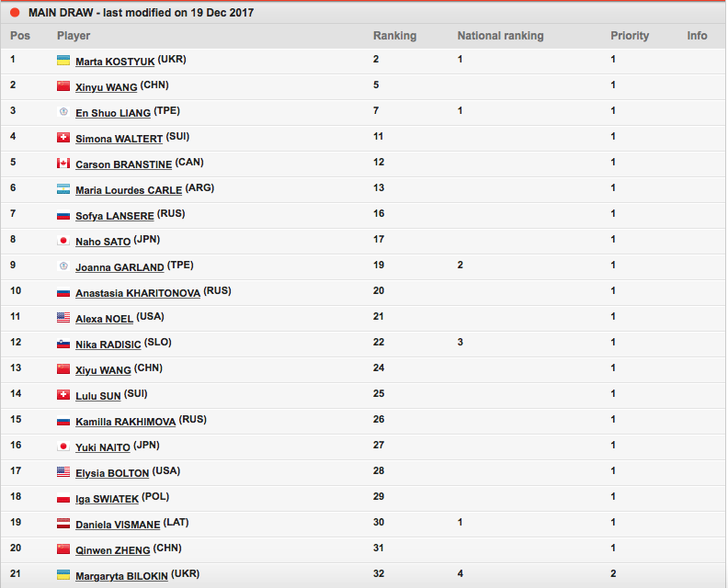
Task: Click the red dot next to MAIN DRAW
Action: click(15, 13)
